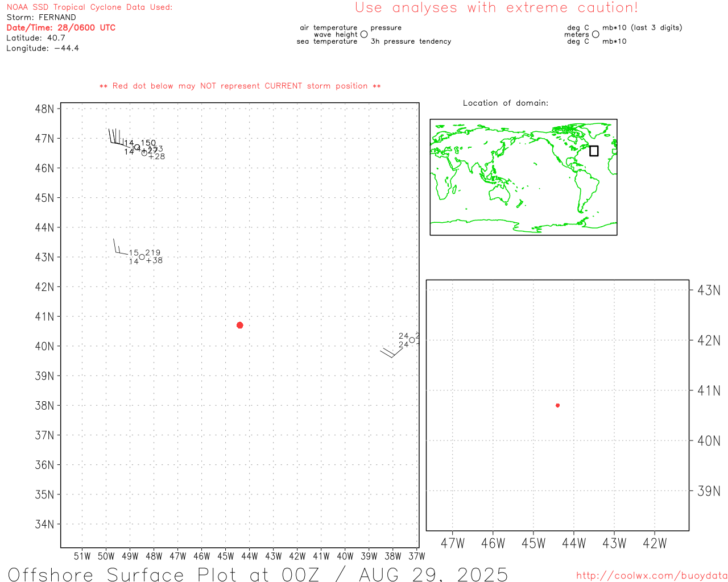Click the '38N' latitude label

pos(44,406)
